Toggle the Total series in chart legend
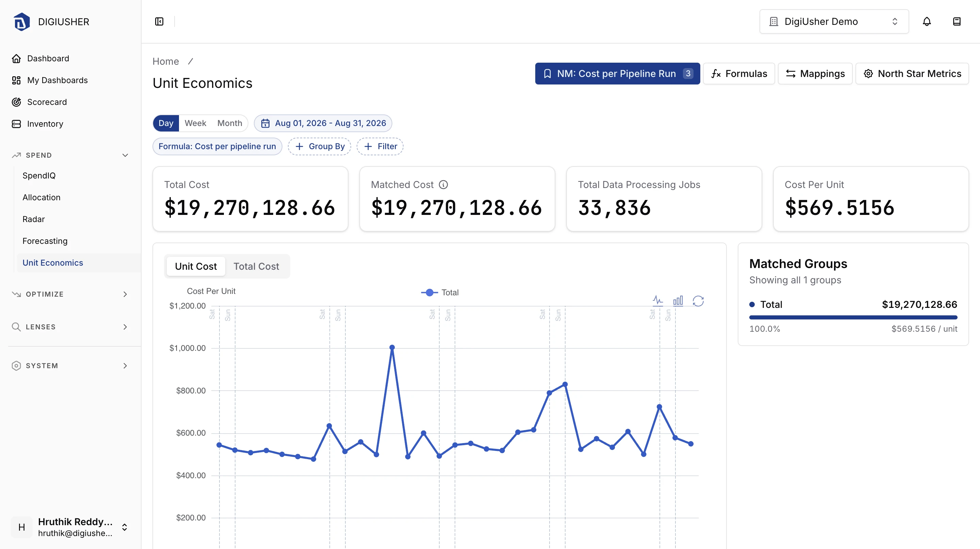 (440, 293)
